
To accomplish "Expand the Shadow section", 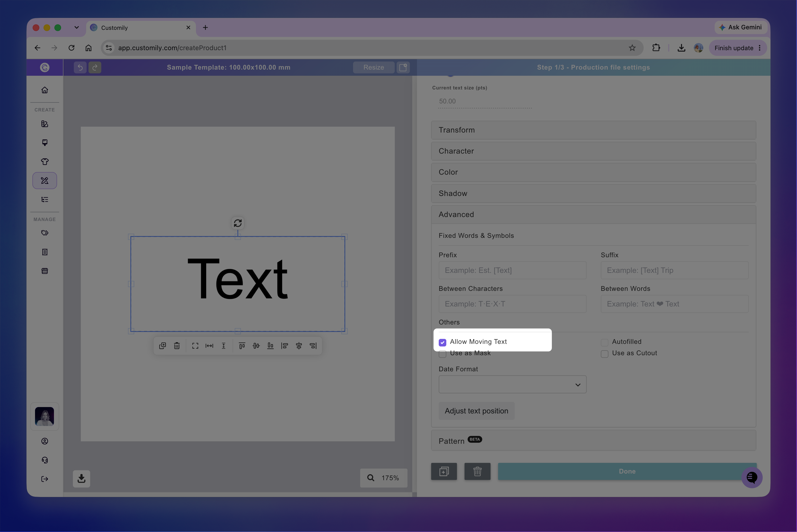I will coord(593,193).
